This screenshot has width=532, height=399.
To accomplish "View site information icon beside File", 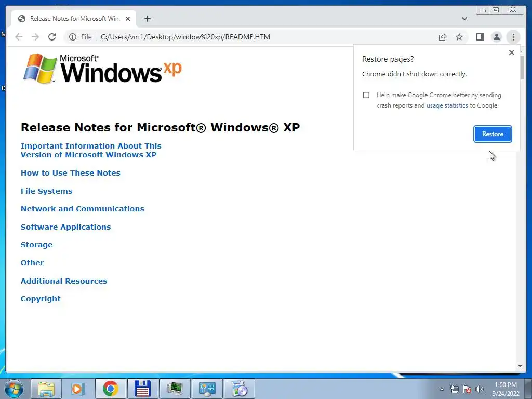I will click(x=73, y=37).
